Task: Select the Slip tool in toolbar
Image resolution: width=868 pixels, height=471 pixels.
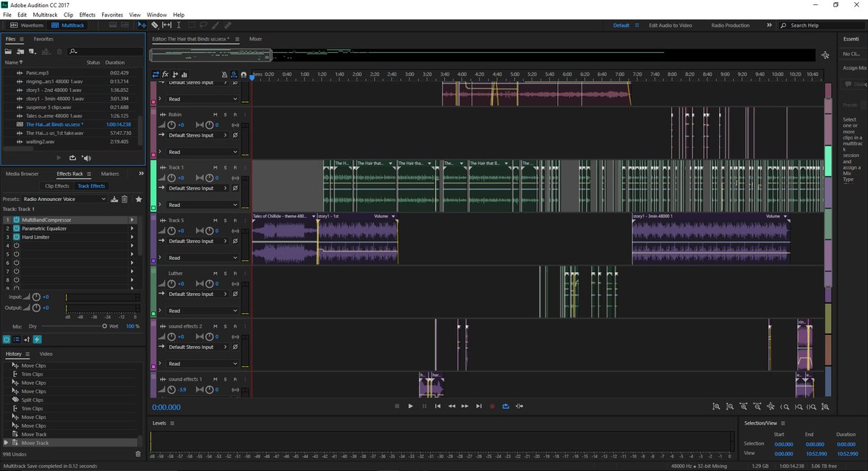Action: coord(166,25)
